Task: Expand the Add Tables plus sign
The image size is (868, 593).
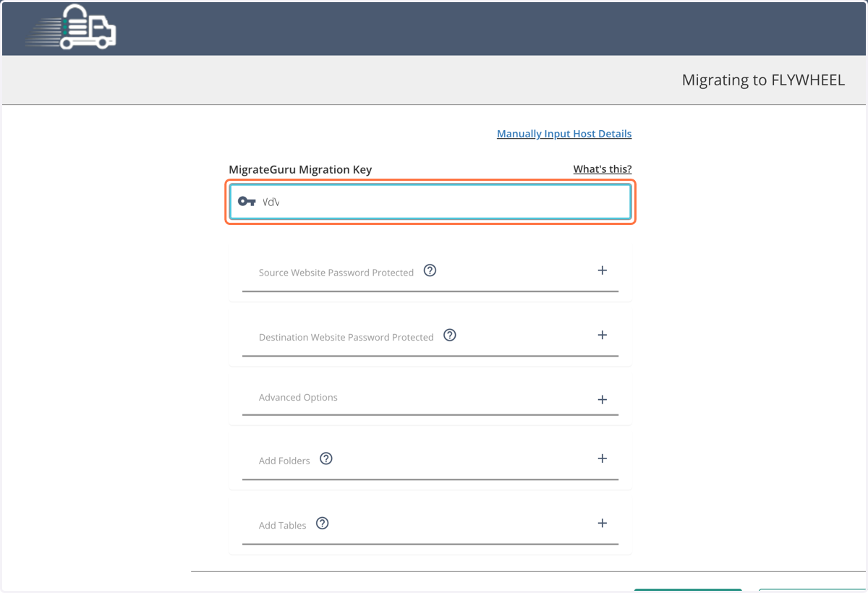Action: click(x=602, y=523)
